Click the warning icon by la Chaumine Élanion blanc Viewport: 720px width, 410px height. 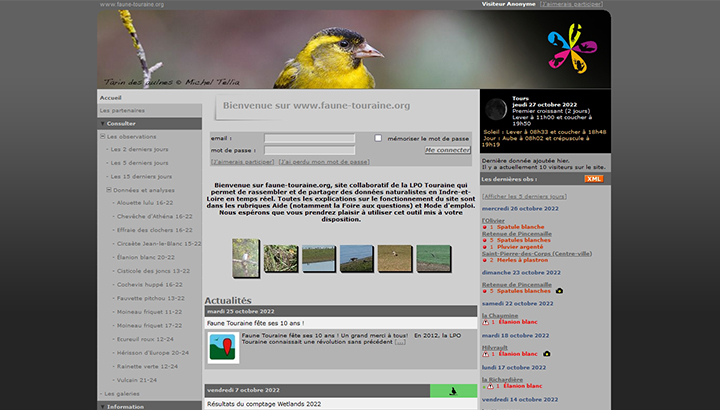(x=485, y=322)
